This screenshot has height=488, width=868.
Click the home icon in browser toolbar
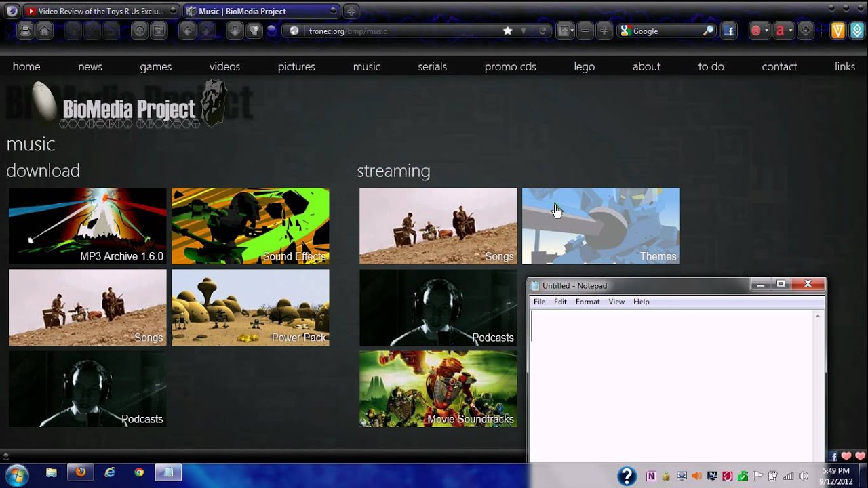point(44,30)
